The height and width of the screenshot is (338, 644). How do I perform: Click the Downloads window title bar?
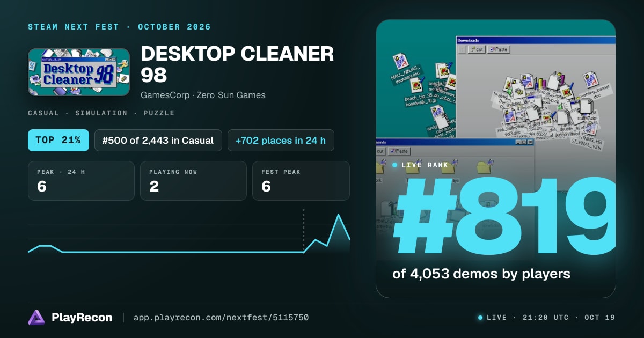pyautogui.click(x=536, y=40)
